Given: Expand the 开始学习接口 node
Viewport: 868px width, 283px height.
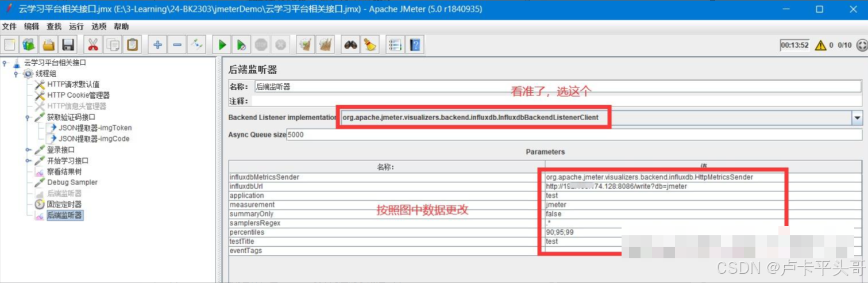Looking at the screenshot, I should 28,160.
